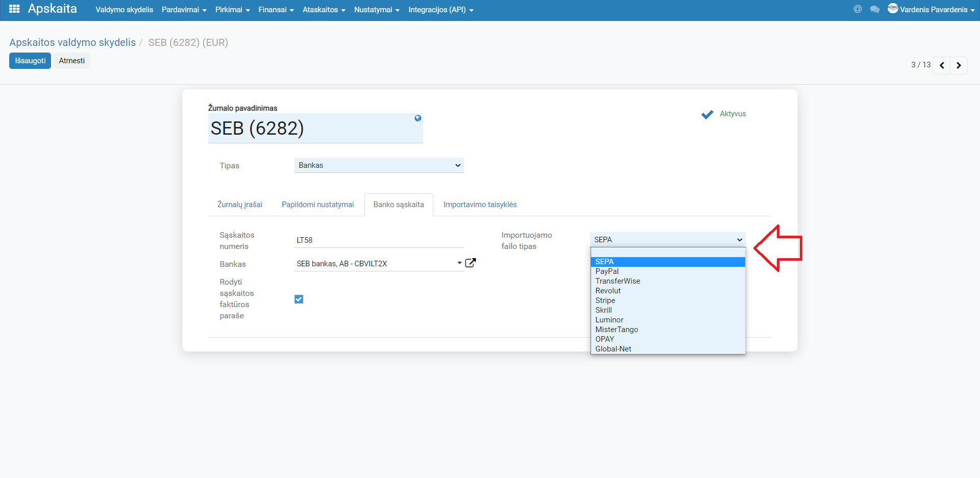Click the Sąskaitos numeris field LT58
The height and width of the screenshot is (478, 980).
coord(379,240)
